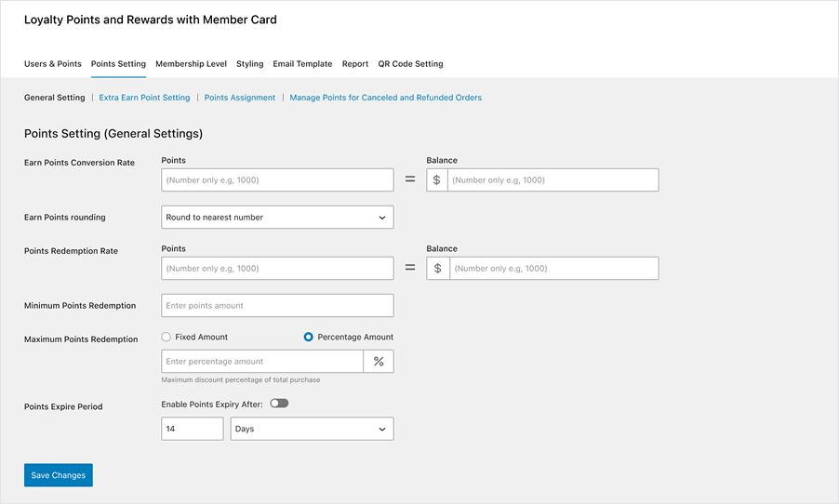
Task: Open the QR Code Setting tab
Action: coord(410,64)
